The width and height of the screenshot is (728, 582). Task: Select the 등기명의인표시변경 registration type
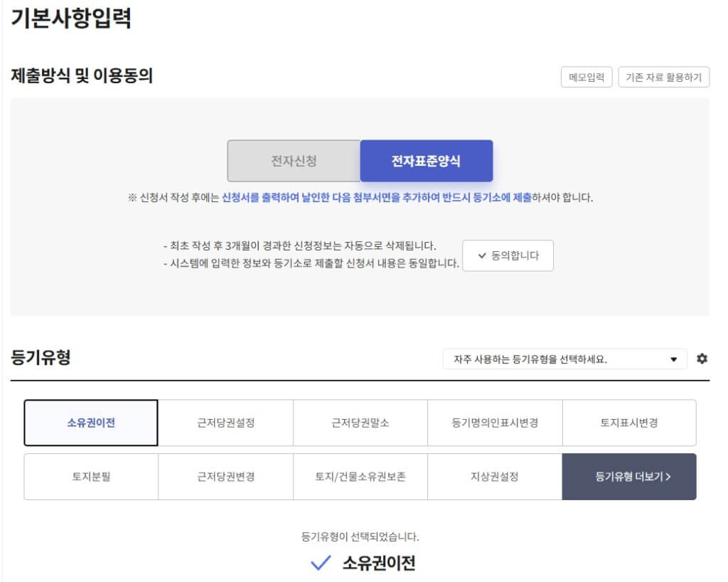(x=495, y=423)
